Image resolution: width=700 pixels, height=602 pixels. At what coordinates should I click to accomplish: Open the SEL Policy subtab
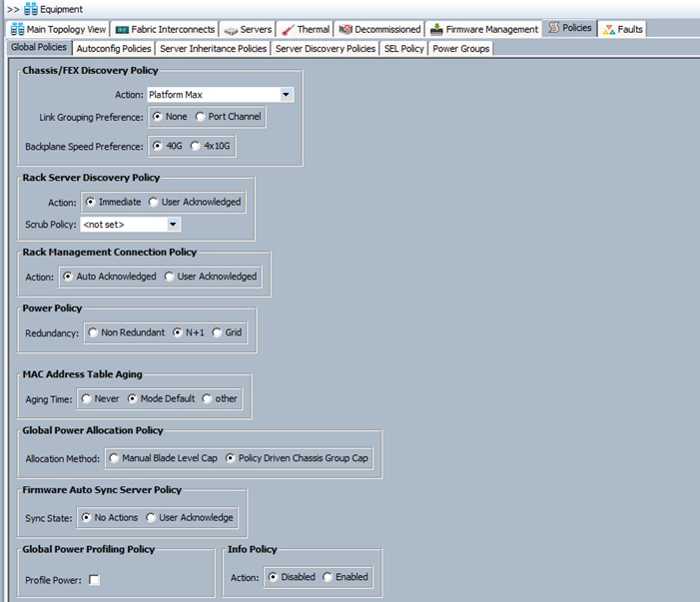(x=404, y=49)
